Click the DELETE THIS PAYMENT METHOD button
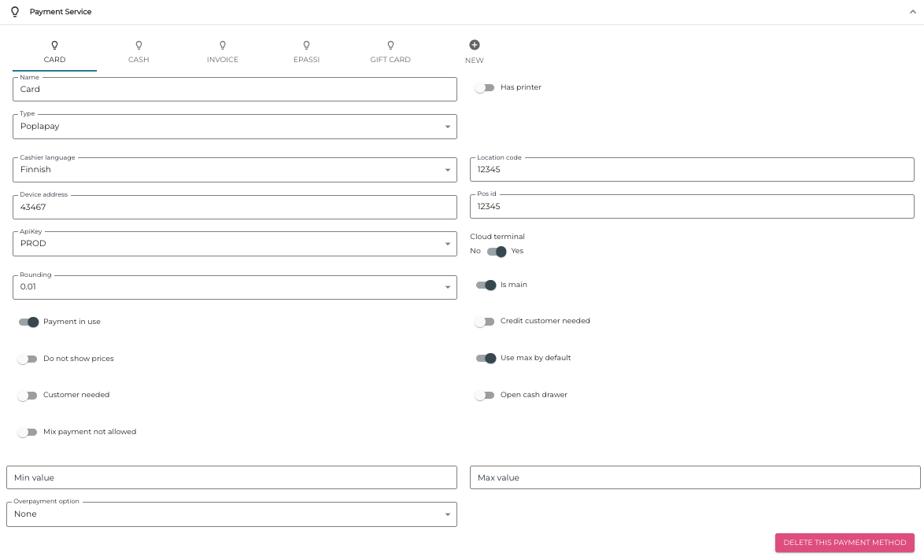 click(x=845, y=543)
